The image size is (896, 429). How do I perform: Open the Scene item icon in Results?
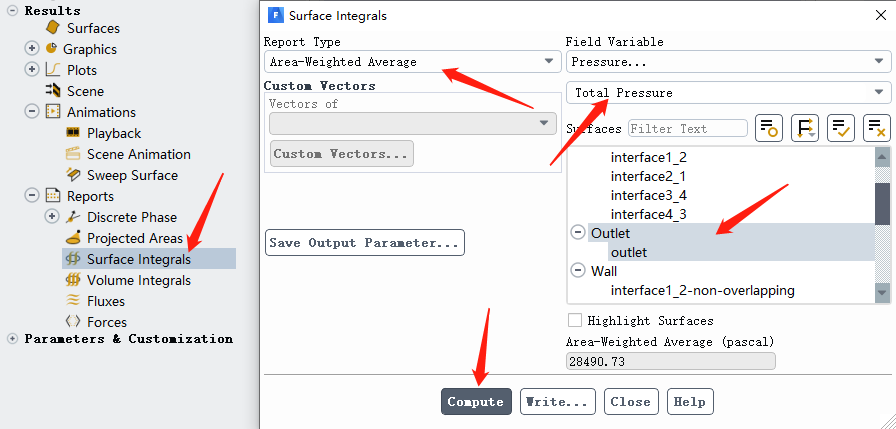pos(52,91)
